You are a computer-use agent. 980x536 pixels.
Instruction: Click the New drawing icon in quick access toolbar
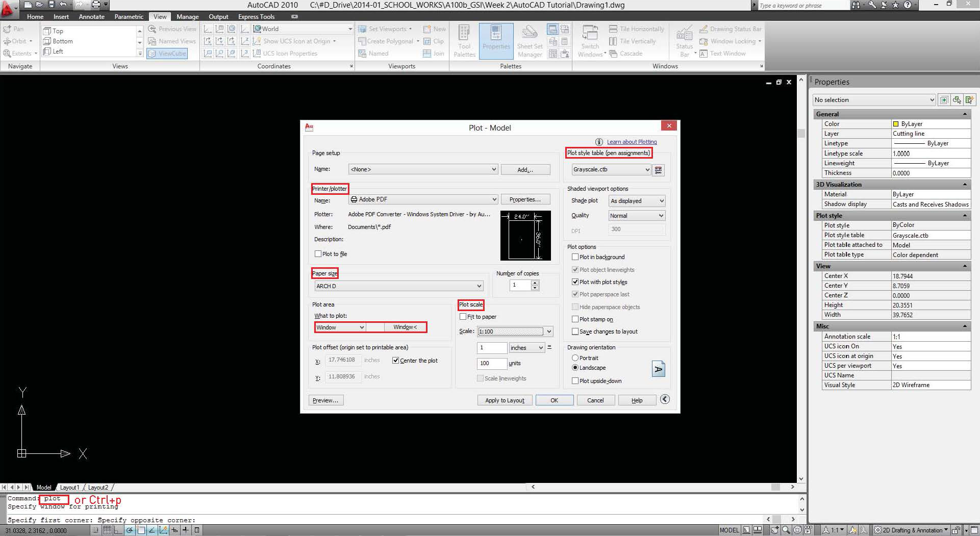[x=28, y=5]
